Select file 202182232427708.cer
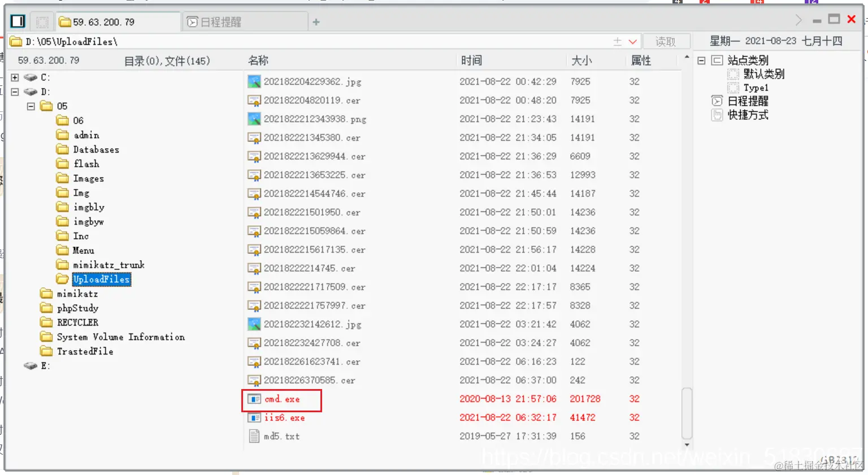 click(312, 343)
